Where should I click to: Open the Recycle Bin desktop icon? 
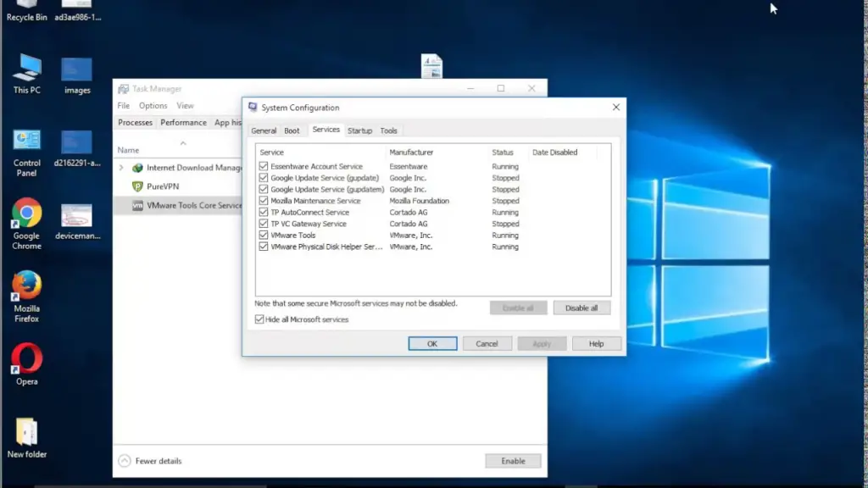tap(26, 11)
